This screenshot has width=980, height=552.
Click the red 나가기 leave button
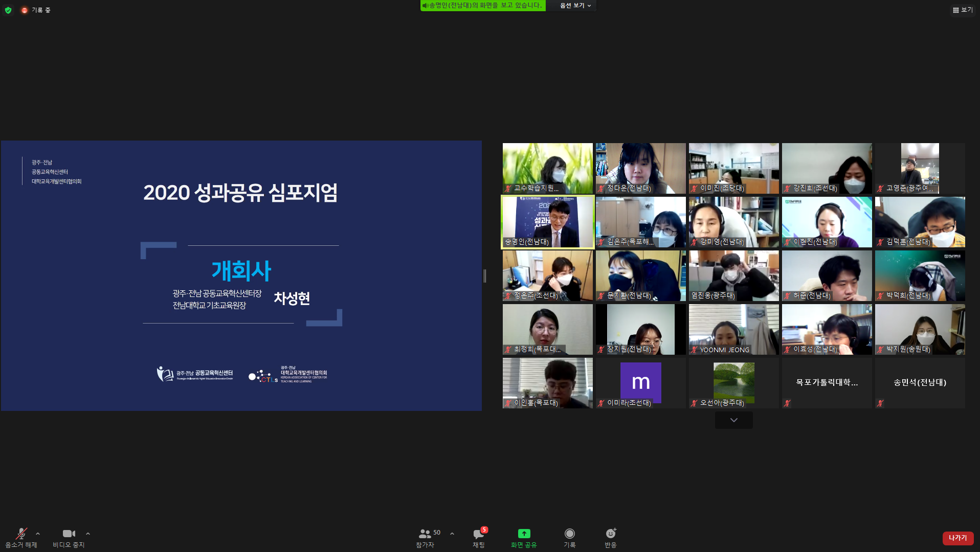(x=957, y=538)
